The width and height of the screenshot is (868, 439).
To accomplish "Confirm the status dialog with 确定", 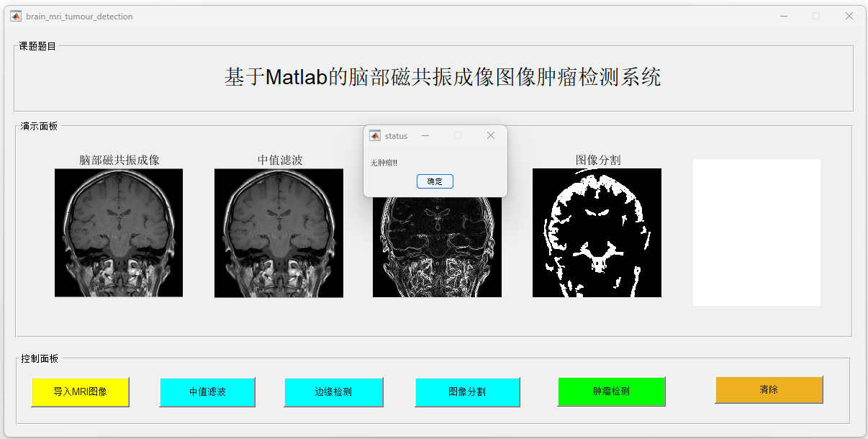I will (435, 181).
